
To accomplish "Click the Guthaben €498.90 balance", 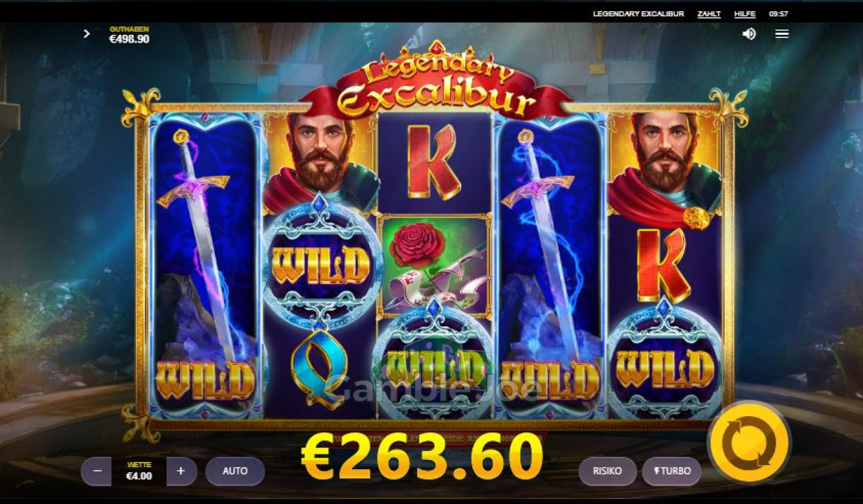I will point(129,35).
